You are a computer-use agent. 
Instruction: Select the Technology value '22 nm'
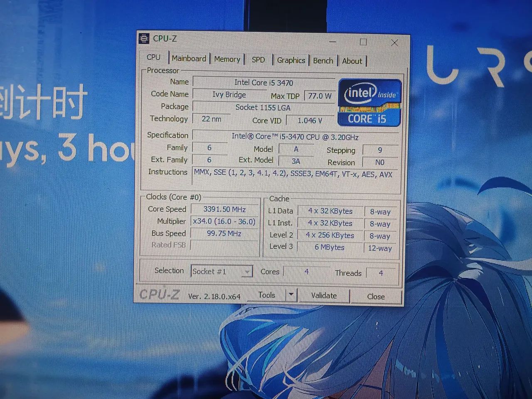pyautogui.click(x=212, y=119)
